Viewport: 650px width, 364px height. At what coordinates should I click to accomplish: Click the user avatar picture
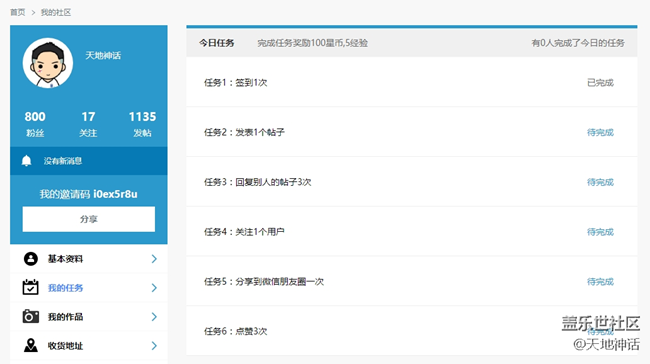(x=48, y=63)
